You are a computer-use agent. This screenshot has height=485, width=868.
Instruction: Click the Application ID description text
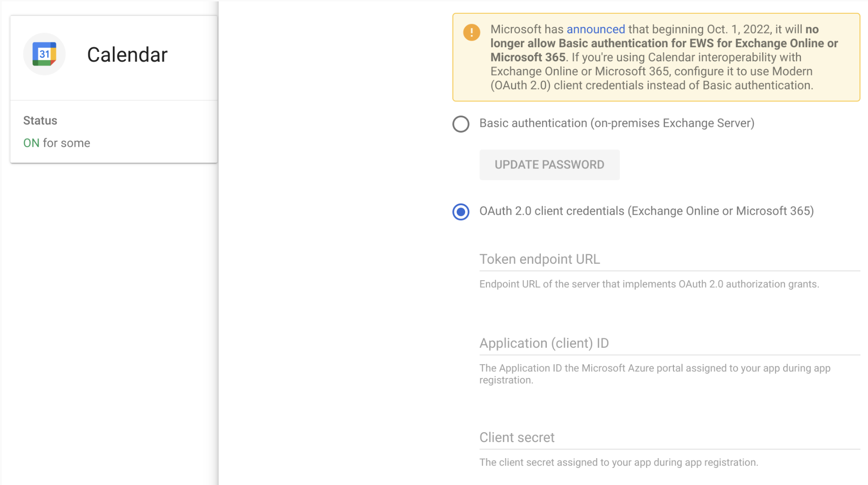[x=655, y=374]
